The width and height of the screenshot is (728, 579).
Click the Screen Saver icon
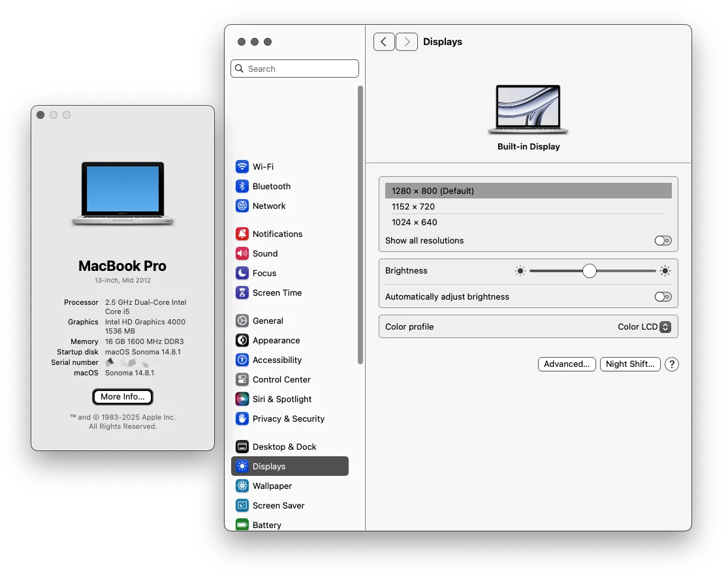242,505
